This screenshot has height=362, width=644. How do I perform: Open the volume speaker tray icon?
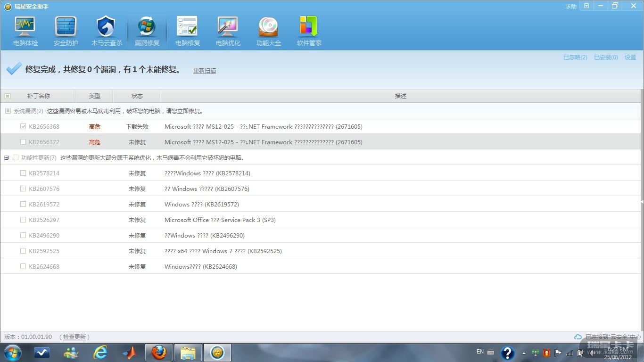point(591,352)
